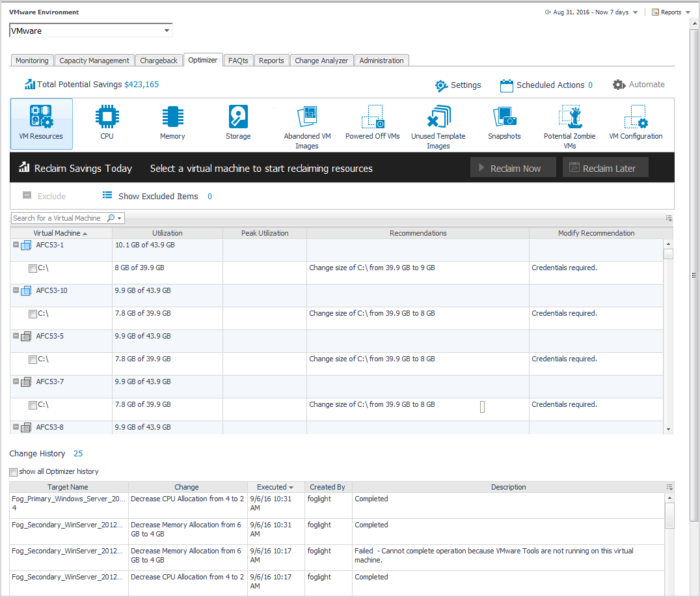This screenshot has height=597, width=700.
Task: Click the Search for a Virtual Machine field
Action: [x=57, y=218]
